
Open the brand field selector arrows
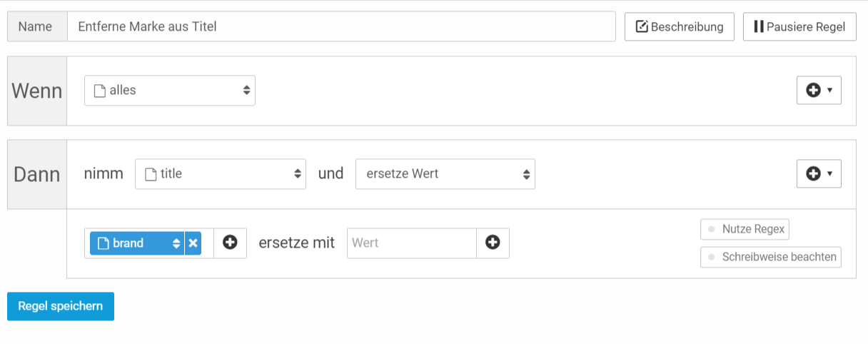[x=176, y=243]
